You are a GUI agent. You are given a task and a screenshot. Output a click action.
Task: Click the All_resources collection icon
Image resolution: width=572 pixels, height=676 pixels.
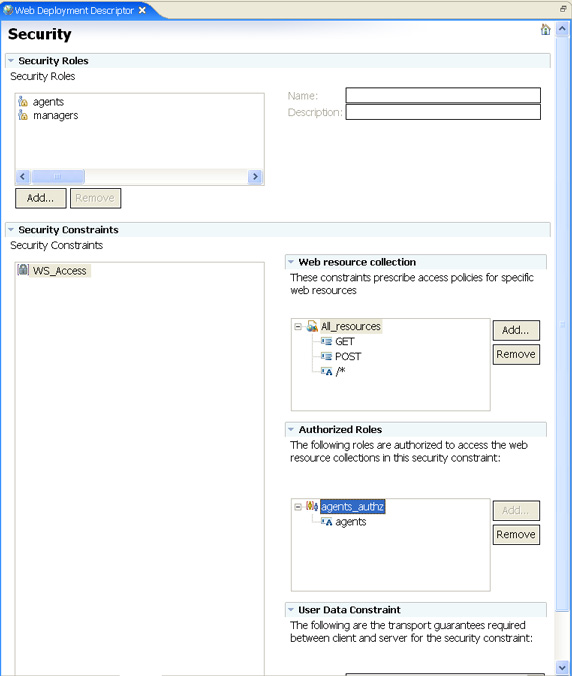click(x=312, y=326)
